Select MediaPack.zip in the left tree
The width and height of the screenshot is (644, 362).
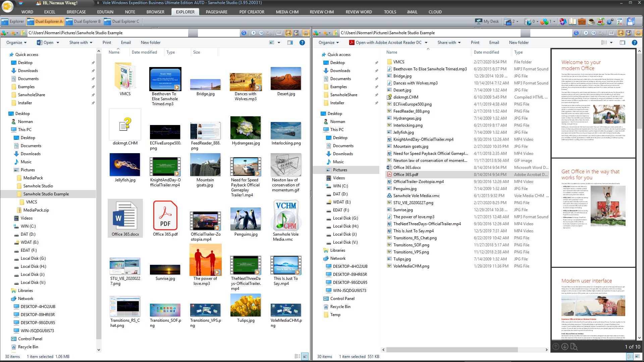[x=36, y=210]
